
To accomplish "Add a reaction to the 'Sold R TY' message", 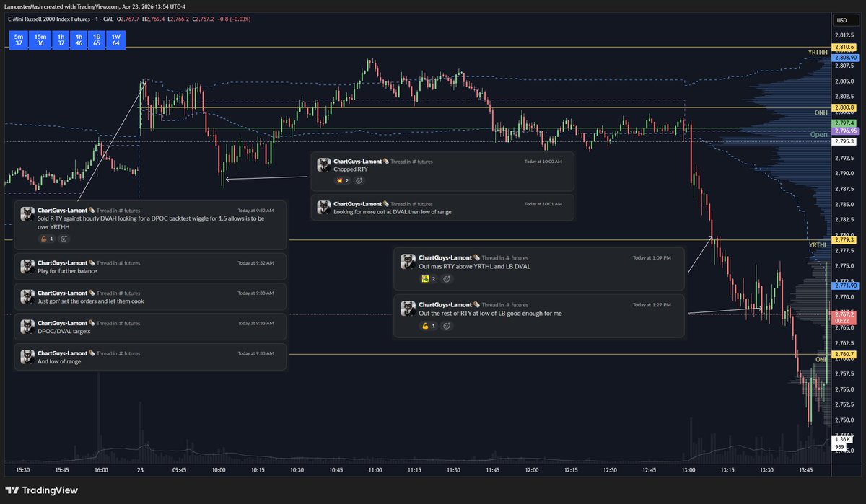I will click(x=64, y=238).
